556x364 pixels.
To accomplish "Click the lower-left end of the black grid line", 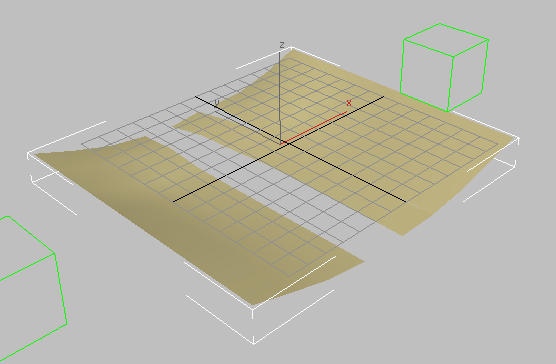I will (174, 201).
